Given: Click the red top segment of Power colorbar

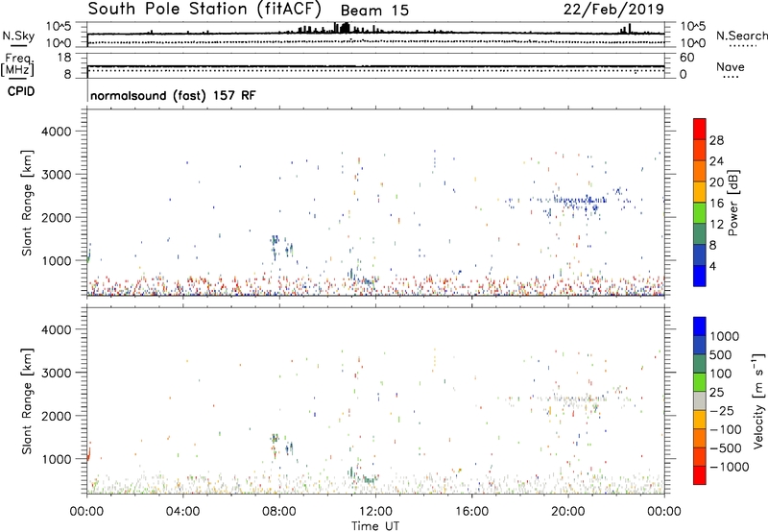Looking at the screenshot, I should click(x=700, y=129).
